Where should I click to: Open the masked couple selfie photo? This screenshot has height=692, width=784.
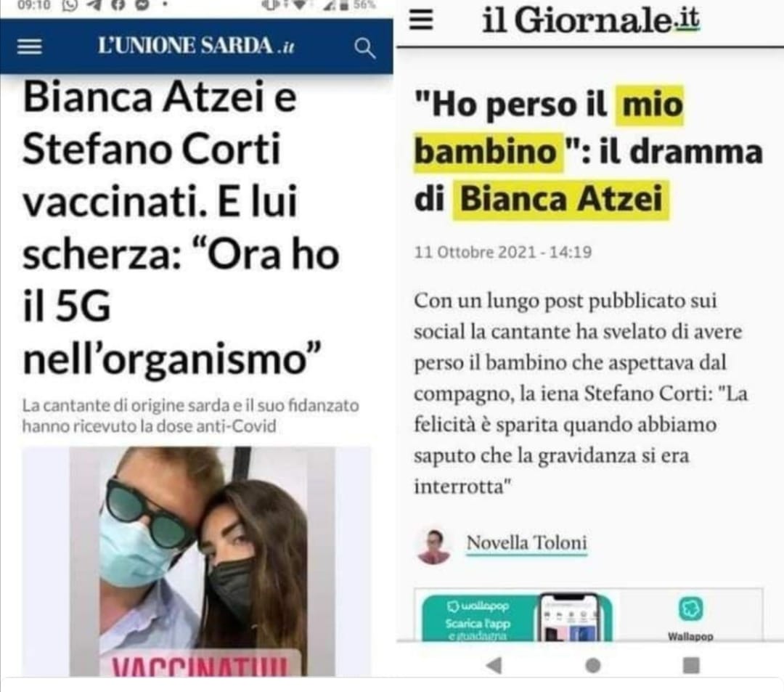(197, 561)
